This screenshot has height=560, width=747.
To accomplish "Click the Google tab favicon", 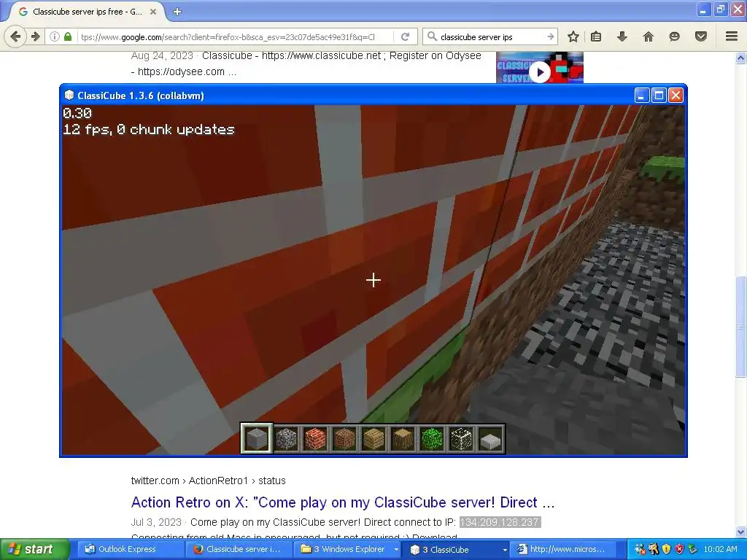I will point(23,12).
